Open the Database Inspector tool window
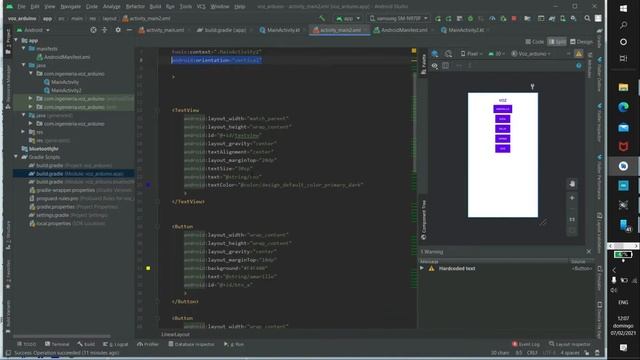Image resolution: width=640 pixels, height=360 pixels. click(191, 344)
